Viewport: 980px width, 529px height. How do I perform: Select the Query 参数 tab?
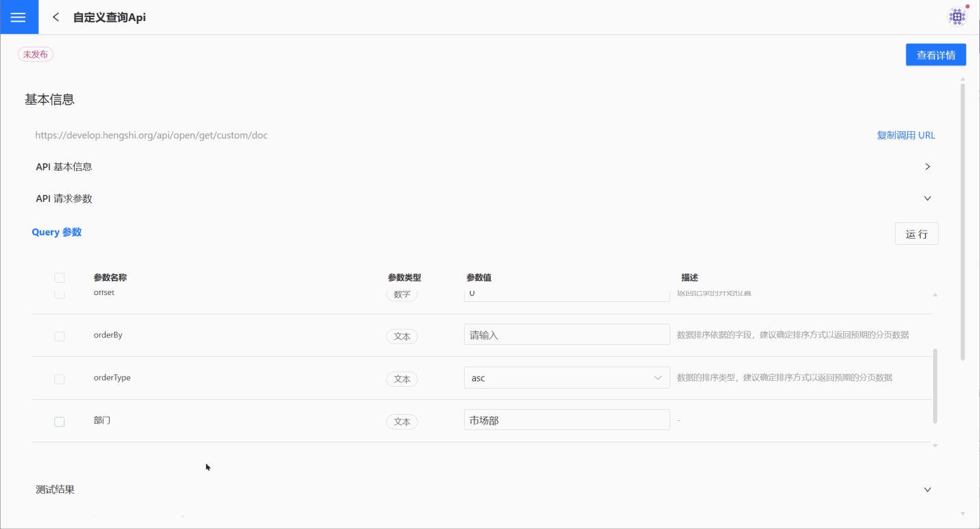coord(56,232)
